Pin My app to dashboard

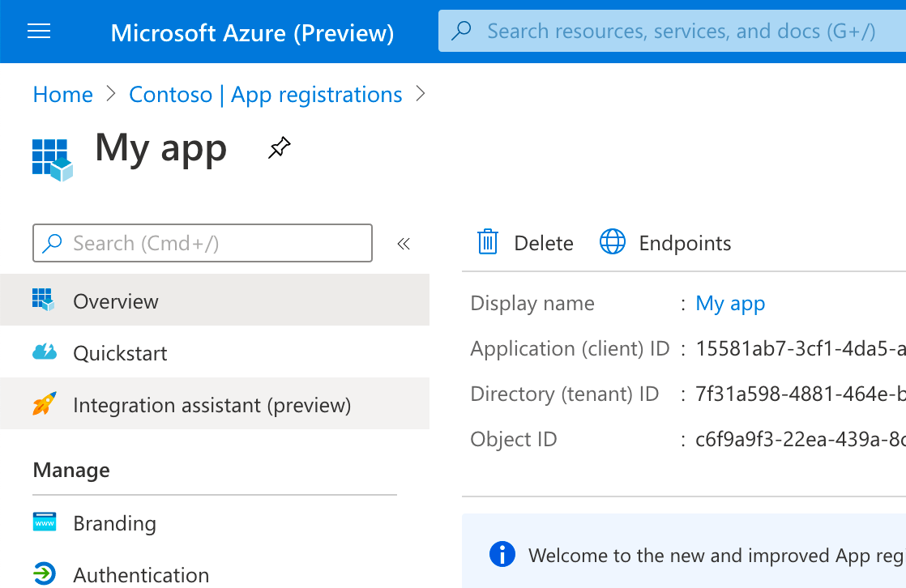click(279, 148)
